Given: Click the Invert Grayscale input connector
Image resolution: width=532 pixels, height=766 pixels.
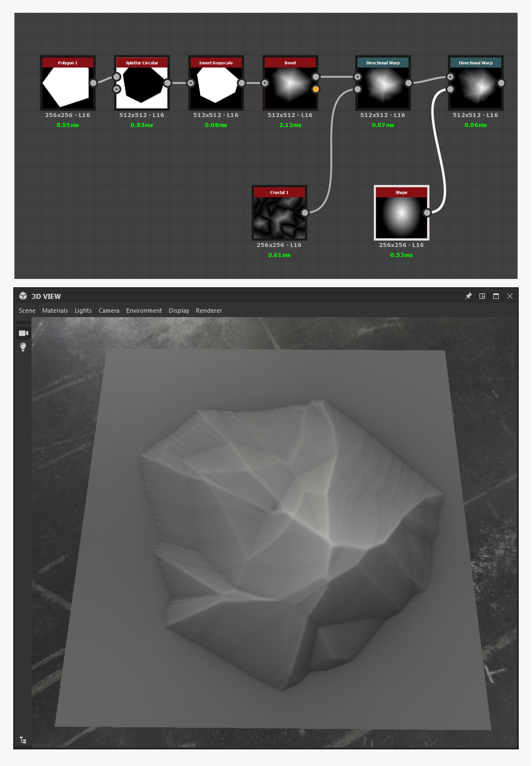Looking at the screenshot, I should (191, 83).
